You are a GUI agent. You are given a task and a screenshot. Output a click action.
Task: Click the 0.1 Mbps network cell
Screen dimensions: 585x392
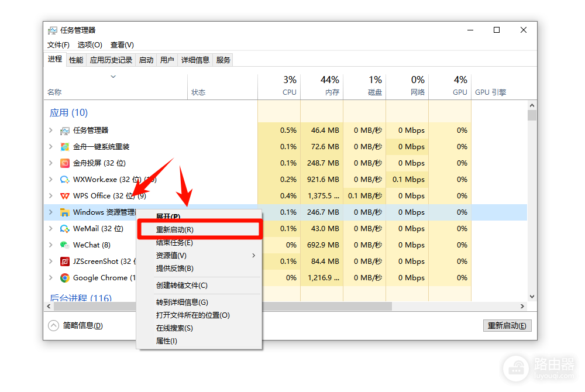tap(407, 180)
